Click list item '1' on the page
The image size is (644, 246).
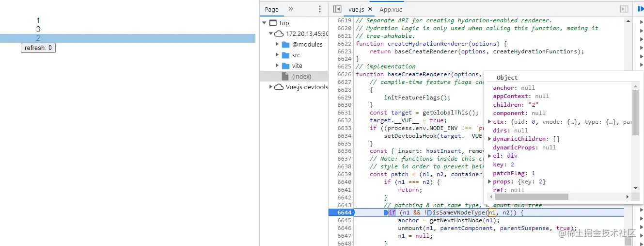[x=38, y=21]
